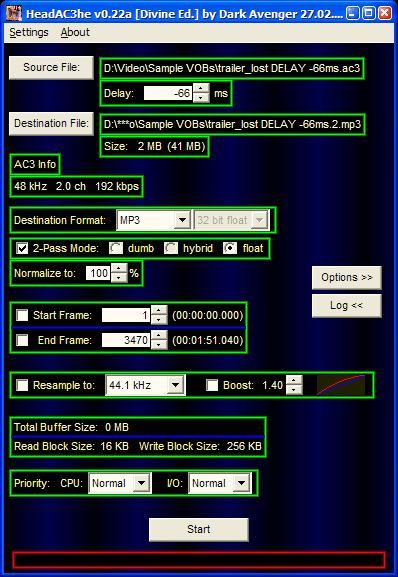Click the red progress bar

click(x=199, y=560)
